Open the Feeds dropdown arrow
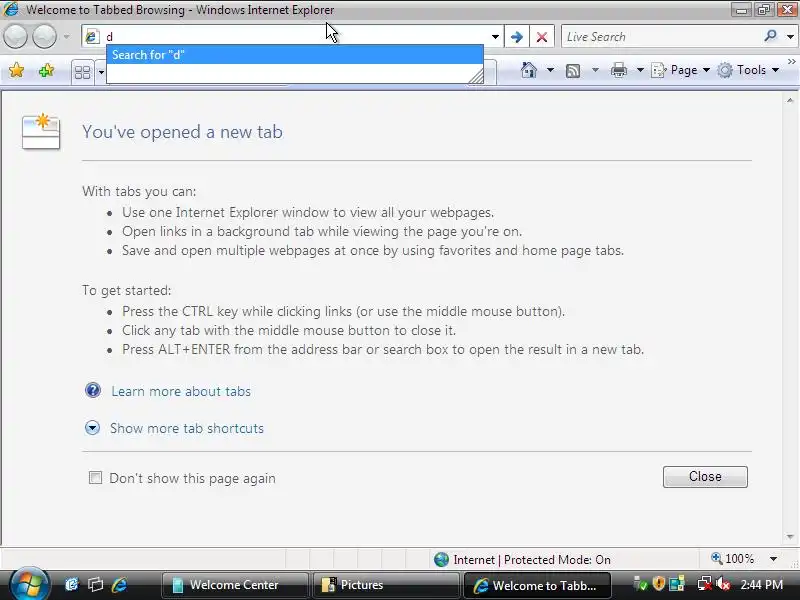The image size is (800, 600). tap(595, 70)
